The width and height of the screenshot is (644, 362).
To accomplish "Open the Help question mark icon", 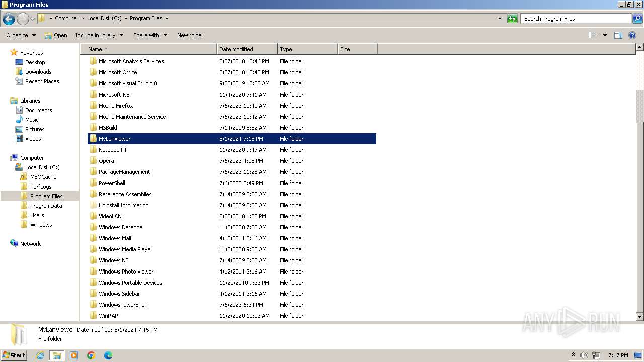I will (x=632, y=35).
